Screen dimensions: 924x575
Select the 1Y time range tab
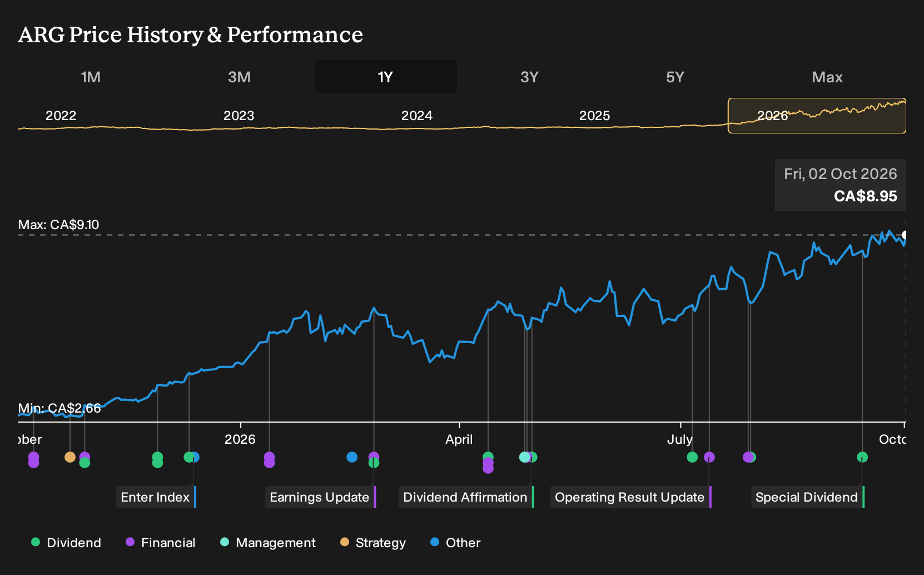pos(386,77)
